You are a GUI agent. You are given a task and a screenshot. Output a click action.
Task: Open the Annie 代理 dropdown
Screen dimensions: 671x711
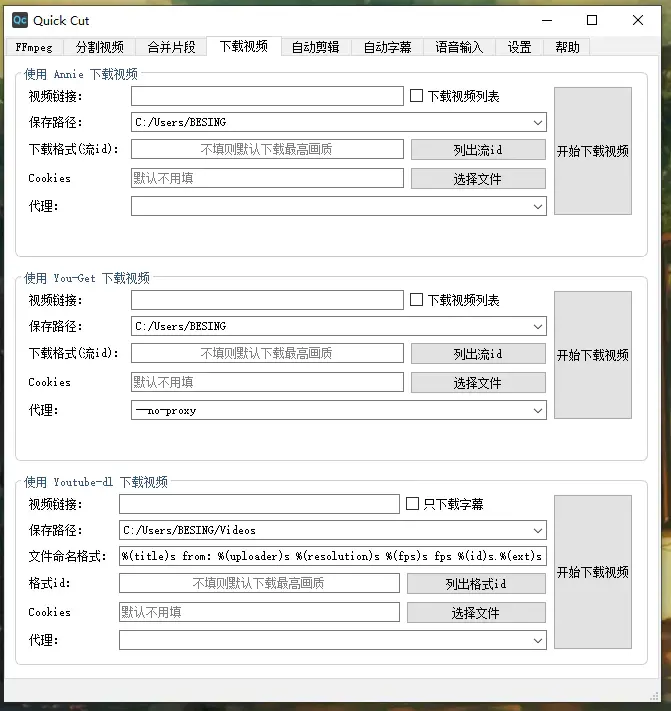(538, 206)
